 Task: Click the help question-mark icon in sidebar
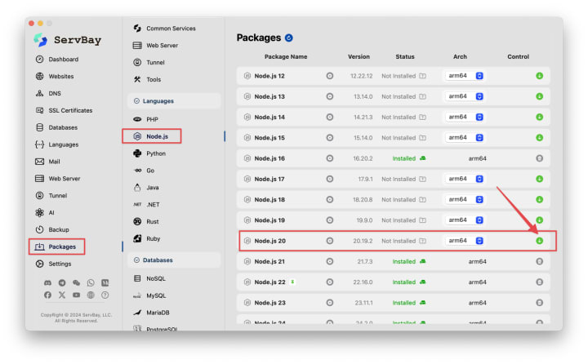coord(105,295)
